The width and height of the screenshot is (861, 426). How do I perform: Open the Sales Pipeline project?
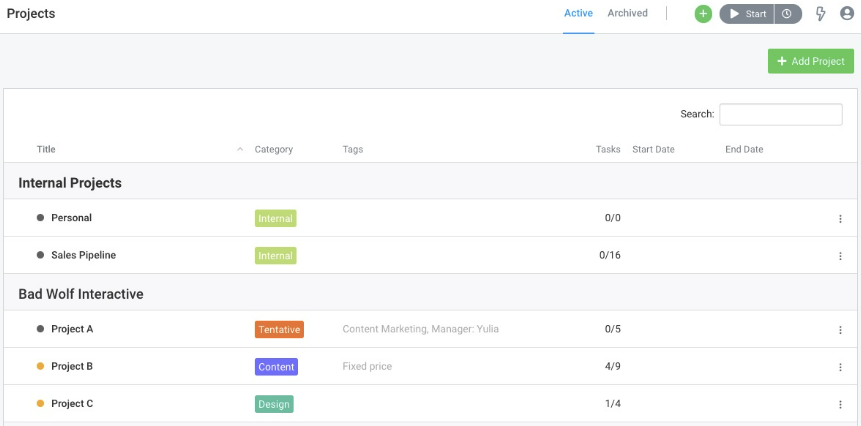point(83,255)
